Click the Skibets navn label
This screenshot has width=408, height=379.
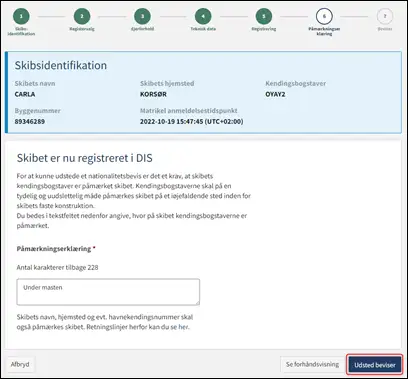point(35,84)
